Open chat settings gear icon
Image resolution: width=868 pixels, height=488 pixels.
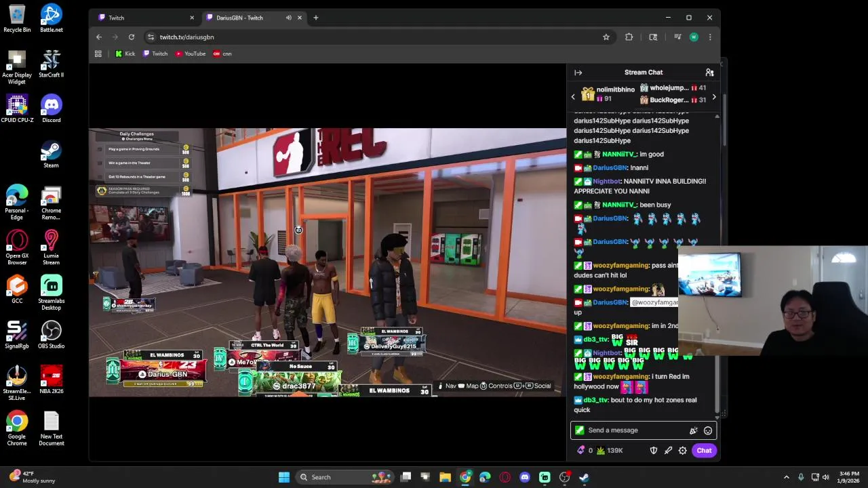(683, 451)
